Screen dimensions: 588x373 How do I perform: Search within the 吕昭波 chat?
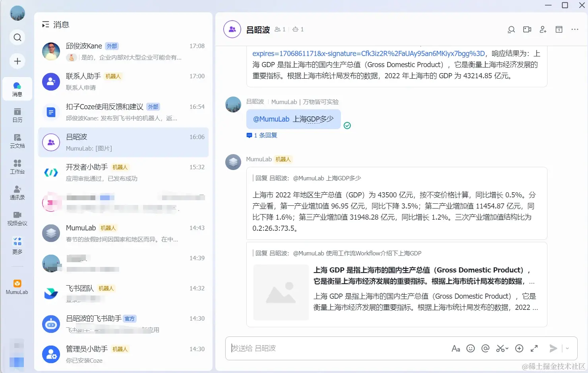point(511,29)
